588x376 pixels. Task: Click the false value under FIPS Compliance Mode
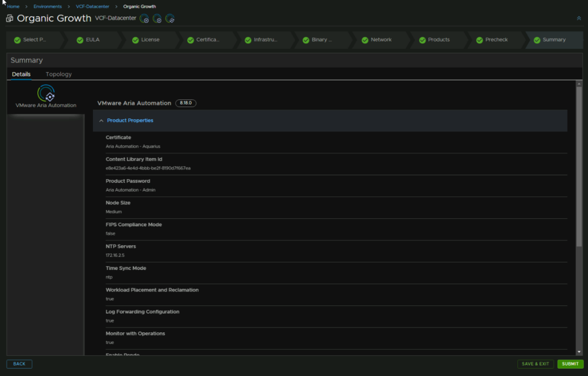[x=110, y=234]
